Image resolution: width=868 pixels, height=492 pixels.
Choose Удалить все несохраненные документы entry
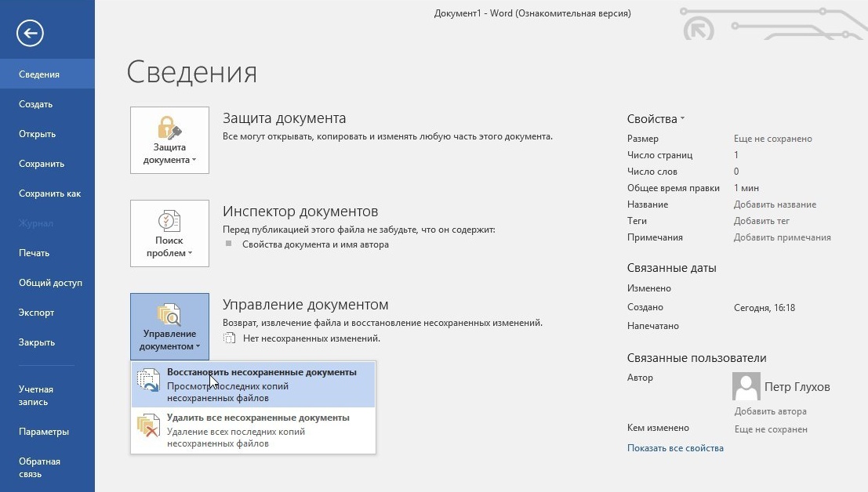(253, 430)
